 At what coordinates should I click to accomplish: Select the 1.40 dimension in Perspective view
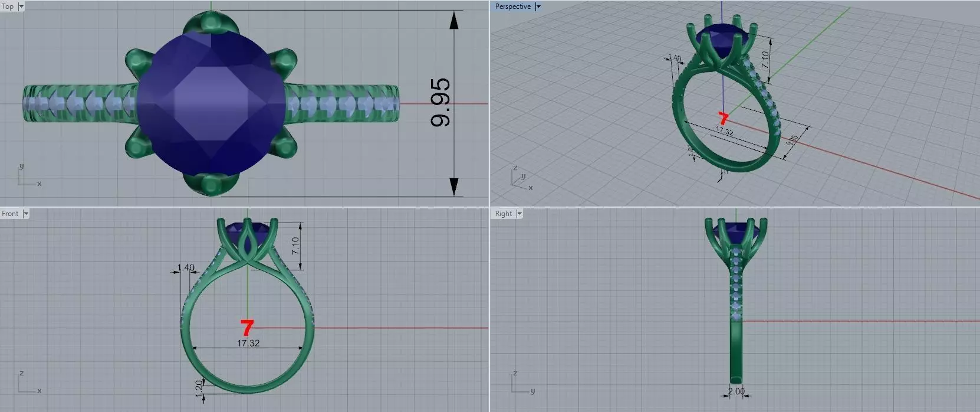[x=675, y=58]
